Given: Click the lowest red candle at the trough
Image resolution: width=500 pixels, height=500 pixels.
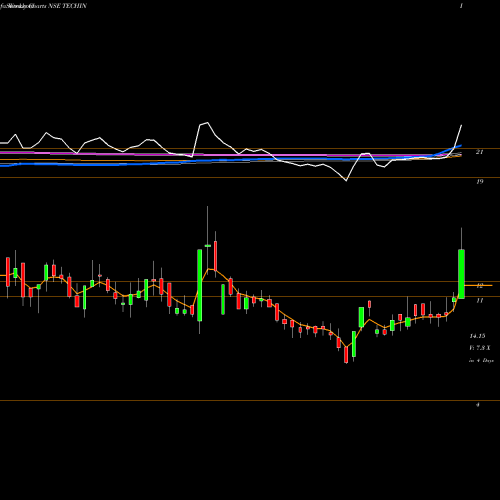Looking at the screenshot, I should (346, 355).
